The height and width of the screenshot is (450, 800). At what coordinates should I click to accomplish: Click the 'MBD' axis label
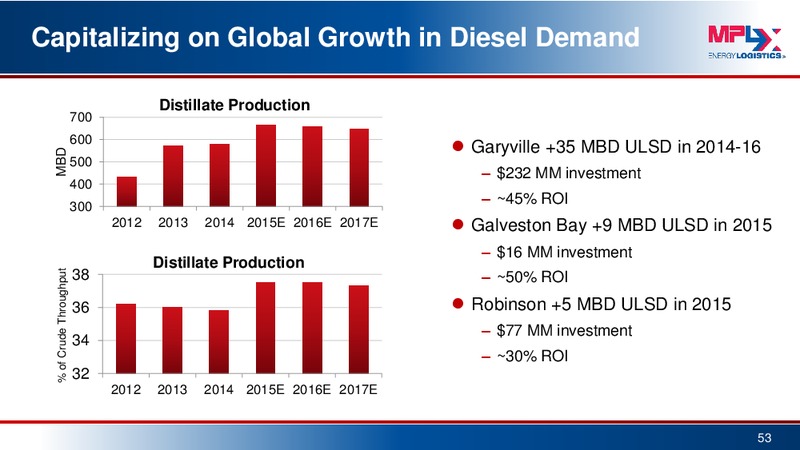click(x=61, y=162)
